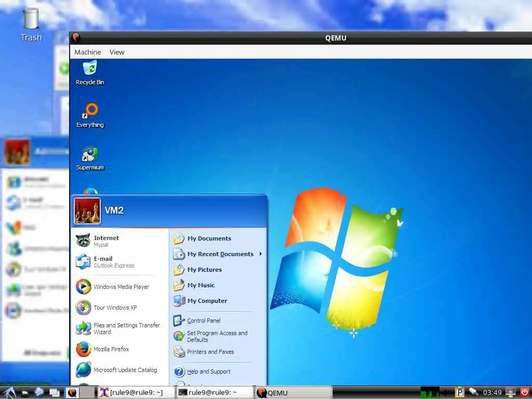This screenshot has width=532, height=399.
Task: Open Set Program Access and Defaults icon
Action: click(179, 336)
